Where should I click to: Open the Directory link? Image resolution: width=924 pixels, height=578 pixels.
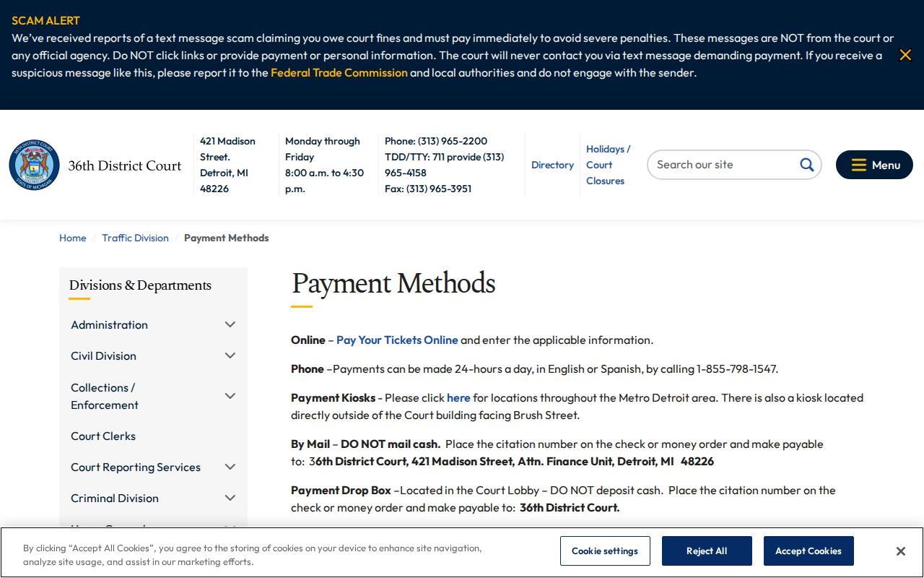(x=552, y=165)
